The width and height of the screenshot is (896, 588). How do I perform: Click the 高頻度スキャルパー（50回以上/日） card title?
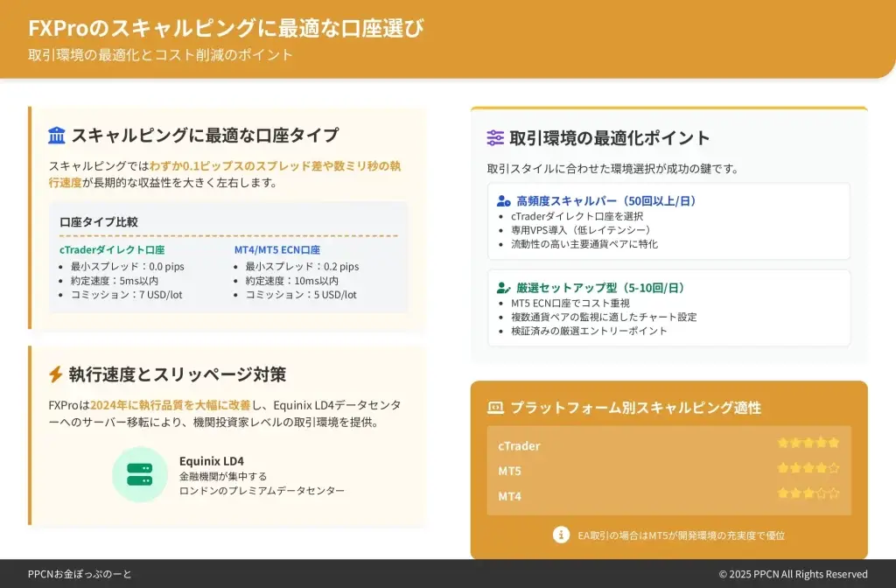pos(606,201)
